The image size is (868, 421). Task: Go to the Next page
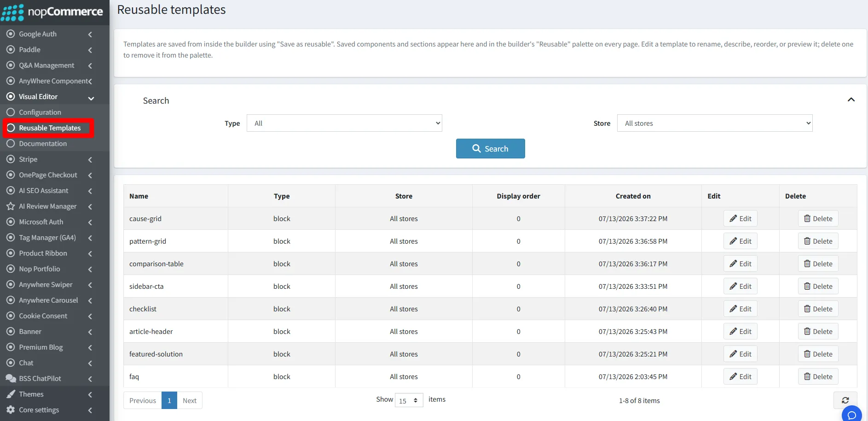coord(190,400)
